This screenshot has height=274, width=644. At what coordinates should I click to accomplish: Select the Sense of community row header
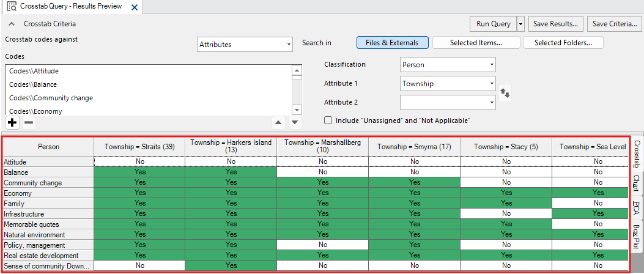click(x=48, y=266)
